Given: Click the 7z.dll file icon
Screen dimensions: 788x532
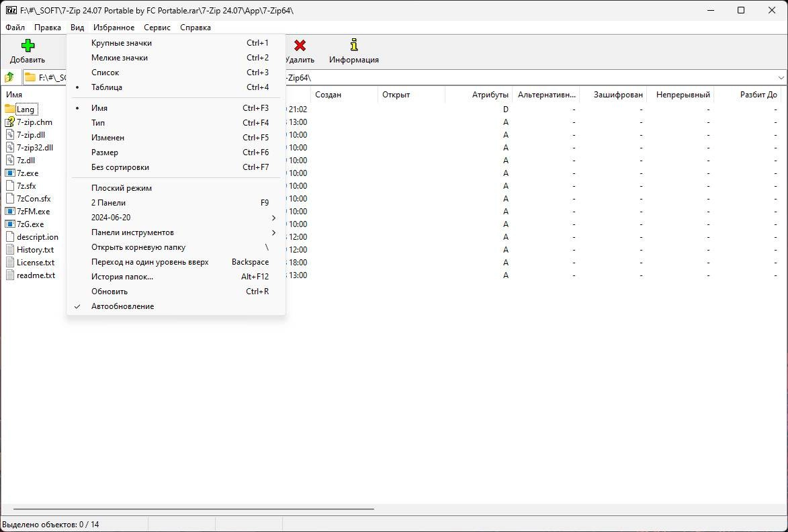Looking at the screenshot, I should coord(10,161).
